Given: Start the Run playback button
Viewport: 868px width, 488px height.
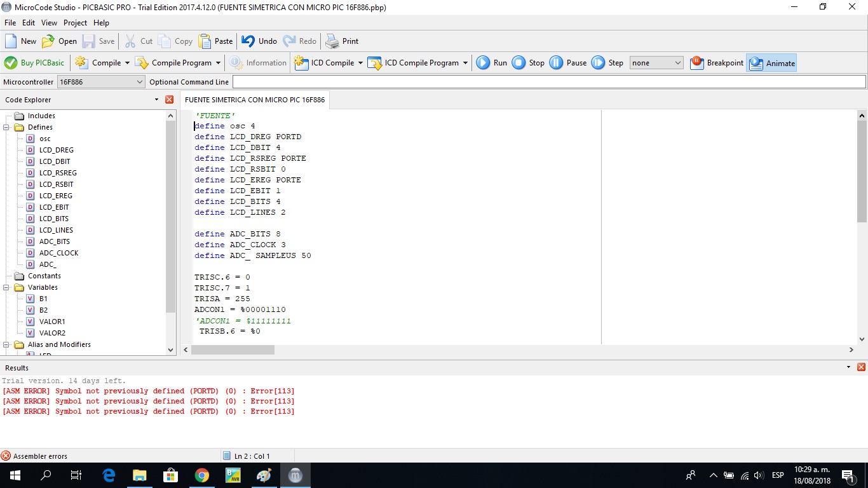Looking at the screenshot, I should [x=492, y=63].
